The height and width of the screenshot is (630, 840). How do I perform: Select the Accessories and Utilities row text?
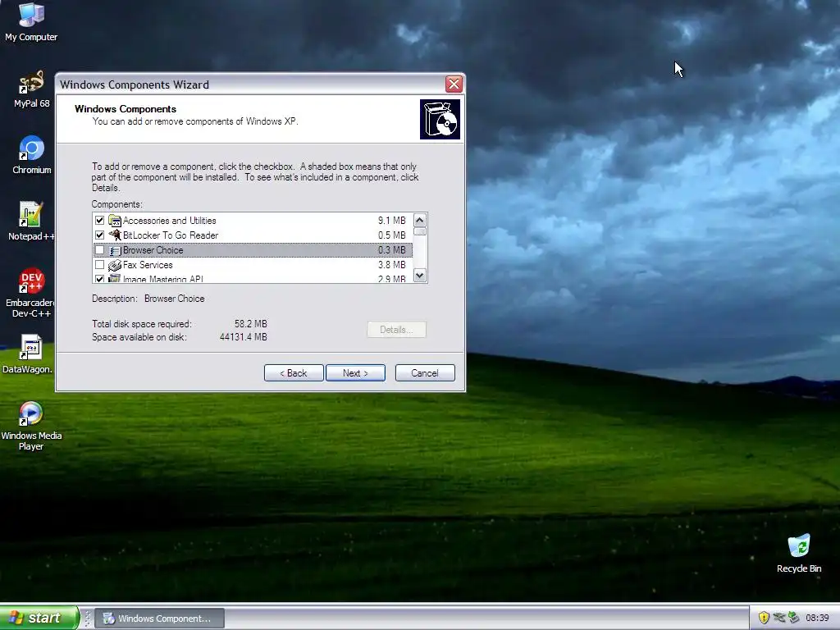click(169, 220)
